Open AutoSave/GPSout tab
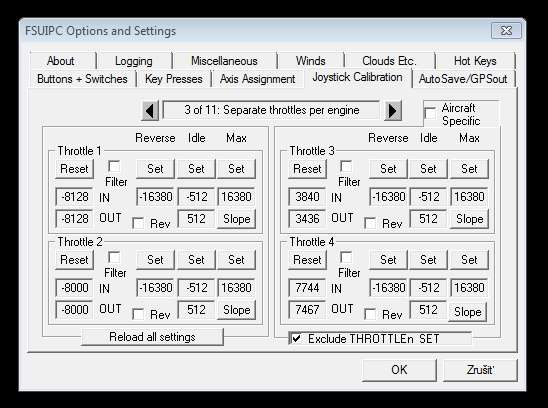This screenshot has width=548, height=408. 463,79
